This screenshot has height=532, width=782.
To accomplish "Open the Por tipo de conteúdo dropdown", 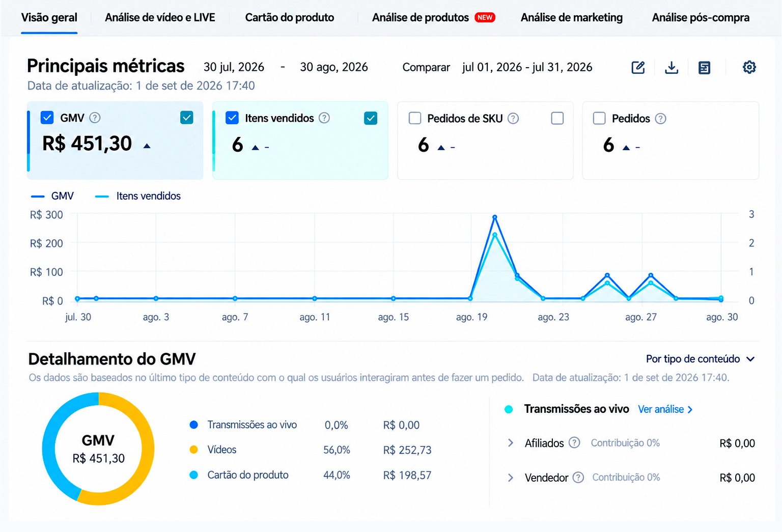I will [700, 359].
